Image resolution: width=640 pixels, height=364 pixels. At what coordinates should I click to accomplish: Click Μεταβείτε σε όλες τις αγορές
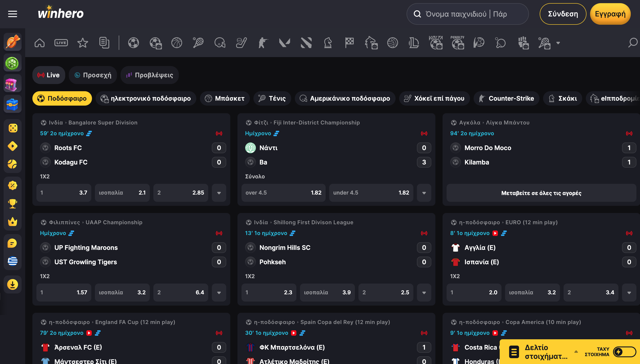(x=541, y=193)
